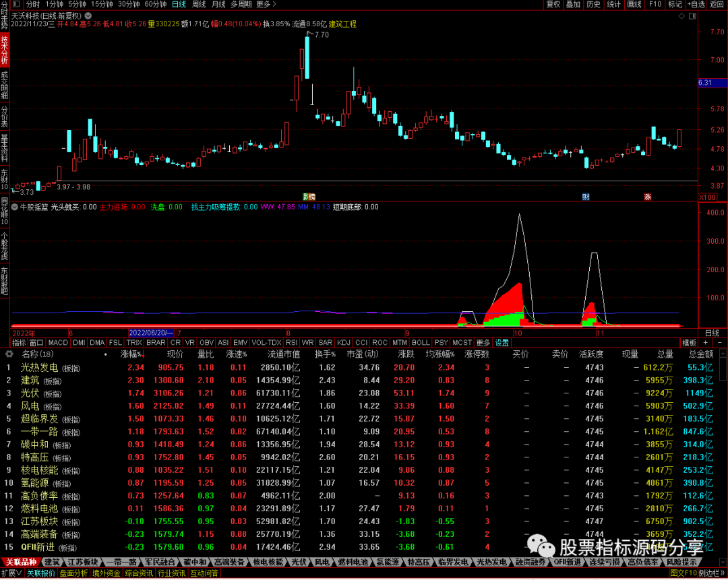Image resolution: width=728 pixels, height=580 pixels.
Task: Open the F10 company info button
Action: coord(655,4)
